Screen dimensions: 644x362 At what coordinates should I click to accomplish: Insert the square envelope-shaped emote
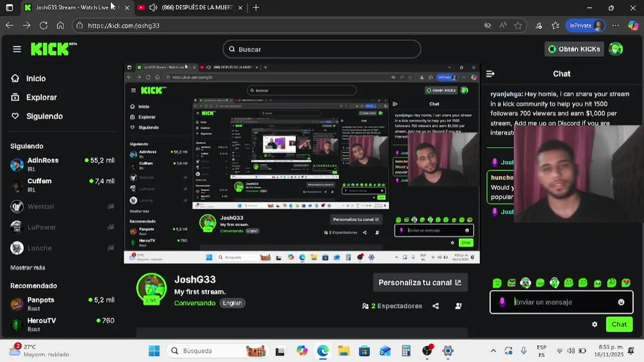pyautogui.click(x=512, y=283)
